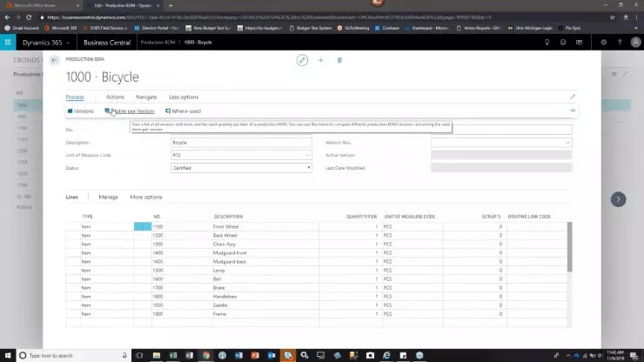Open the Action Center notifications icon
This screenshot has width=644, height=362.
(x=634, y=355)
